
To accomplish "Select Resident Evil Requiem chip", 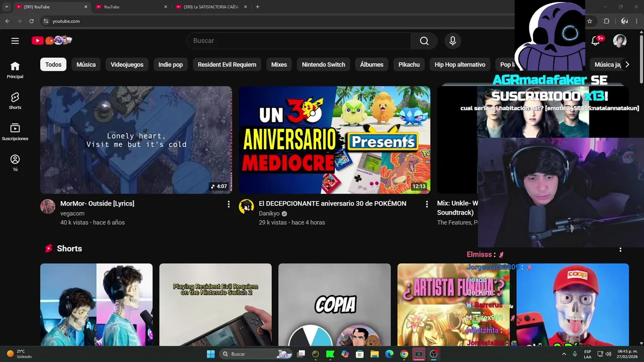I will pos(227,64).
